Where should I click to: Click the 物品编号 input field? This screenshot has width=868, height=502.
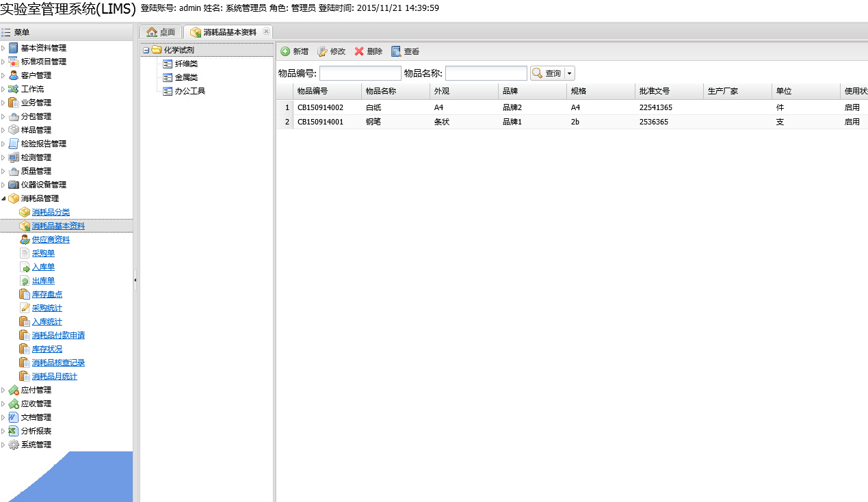[360, 73]
